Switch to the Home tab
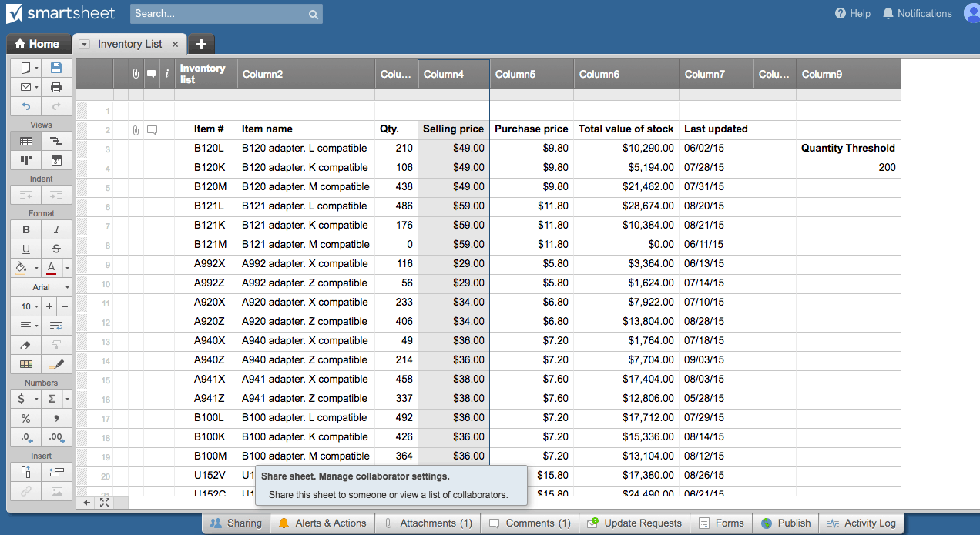 point(37,44)
